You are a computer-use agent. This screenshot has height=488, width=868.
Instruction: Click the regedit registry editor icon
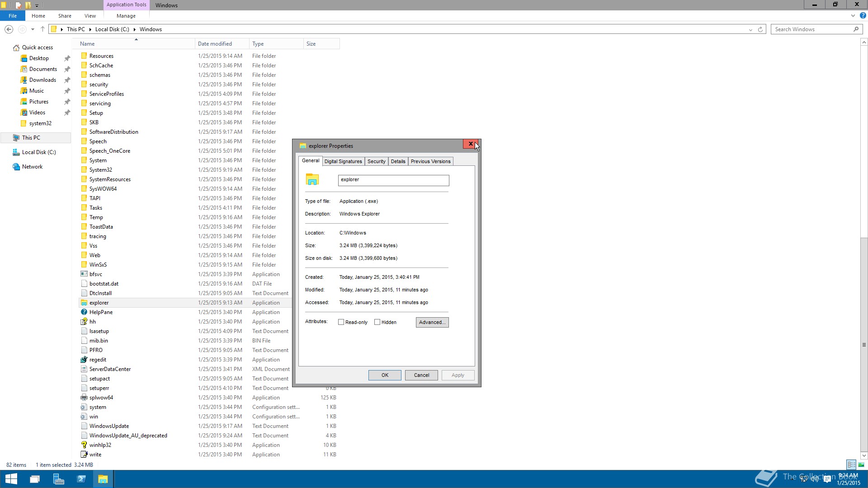click(84, 360)
